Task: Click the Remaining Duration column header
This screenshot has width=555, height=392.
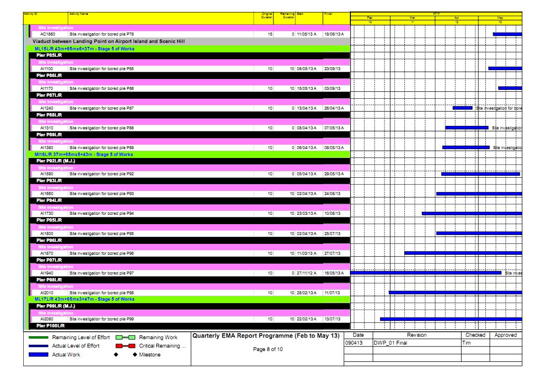Action: 284,18
